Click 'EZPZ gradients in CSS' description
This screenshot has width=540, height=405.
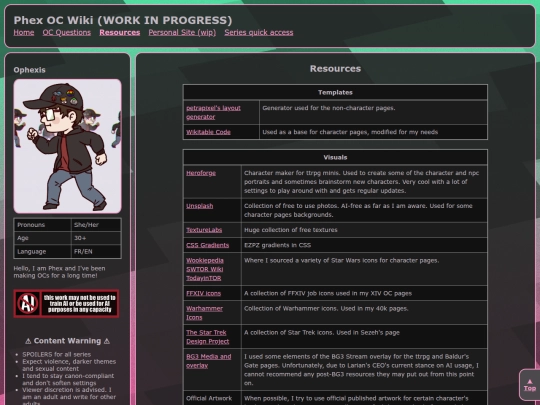coord(278,245)
